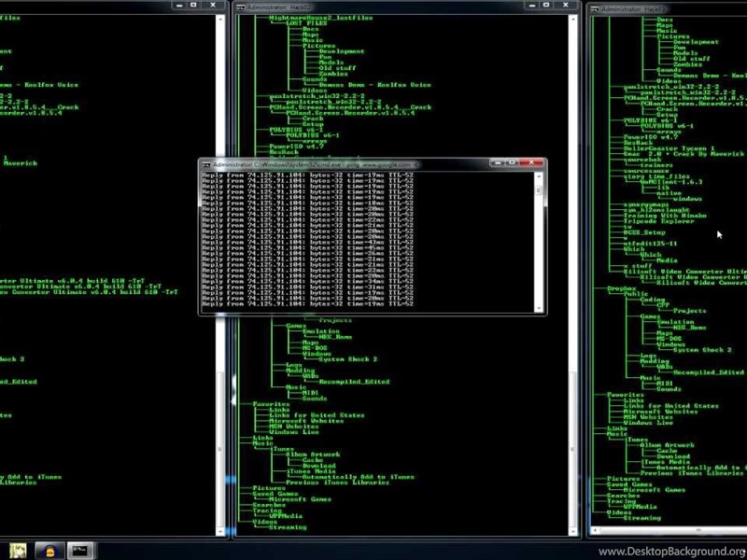This screenshot has height=560, width=747.
Task: Maximize the left command window
Action: coord(193,5)
